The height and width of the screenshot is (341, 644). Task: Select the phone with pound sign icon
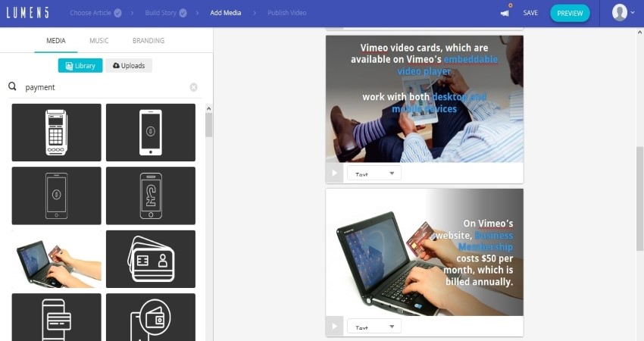[151, 196]
